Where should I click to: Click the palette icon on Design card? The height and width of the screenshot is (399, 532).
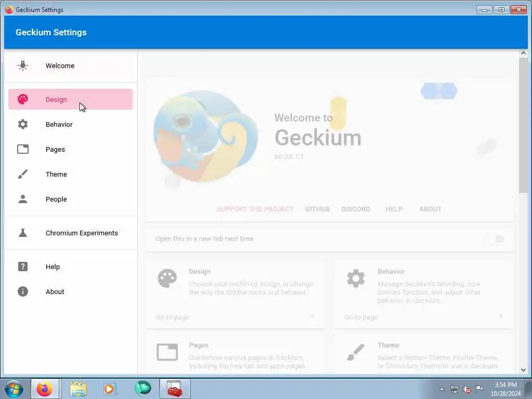click(x=167, y=278)
